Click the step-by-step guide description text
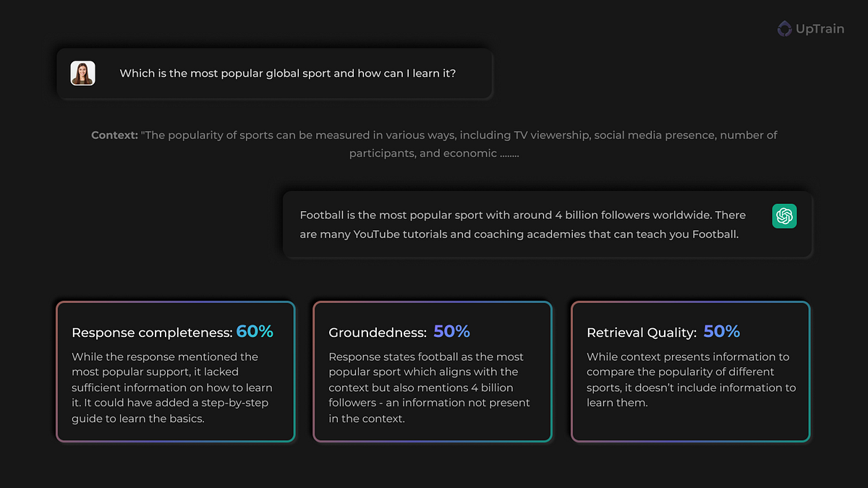 (171, 388)
